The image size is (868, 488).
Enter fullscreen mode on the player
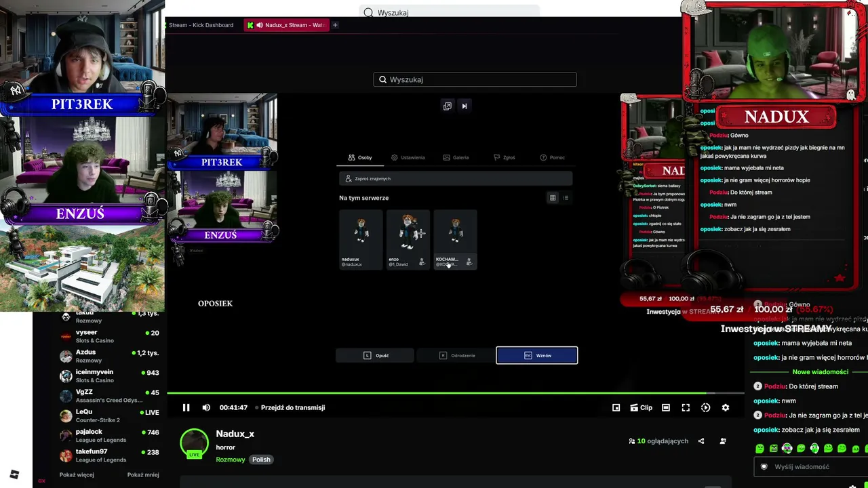(686, 407)
